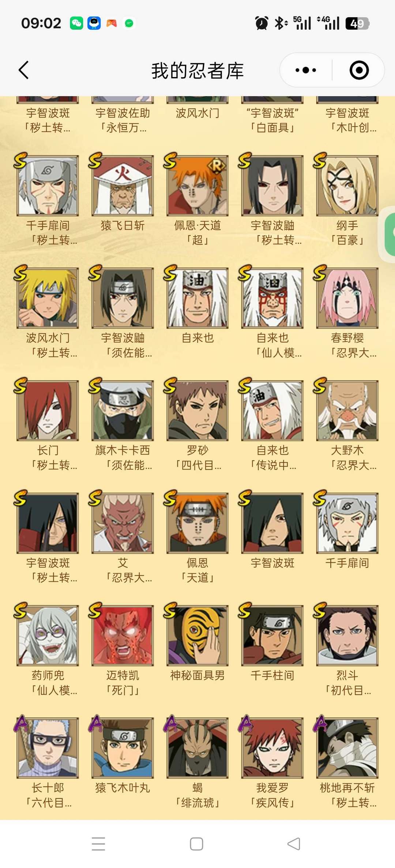This screenshot has height=868, width=395.
Task: Tap the Android back triangle button
Action: (x=294, y=844)
